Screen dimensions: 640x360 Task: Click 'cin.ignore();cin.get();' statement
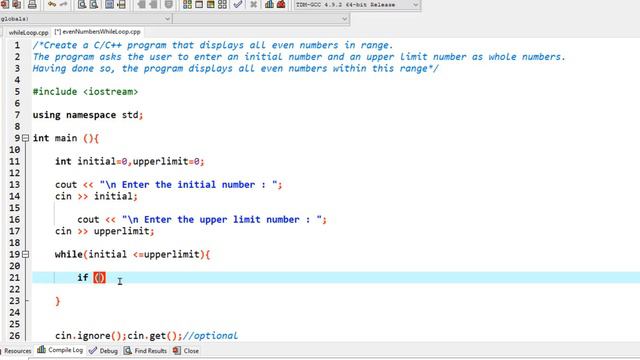point(119,336)
